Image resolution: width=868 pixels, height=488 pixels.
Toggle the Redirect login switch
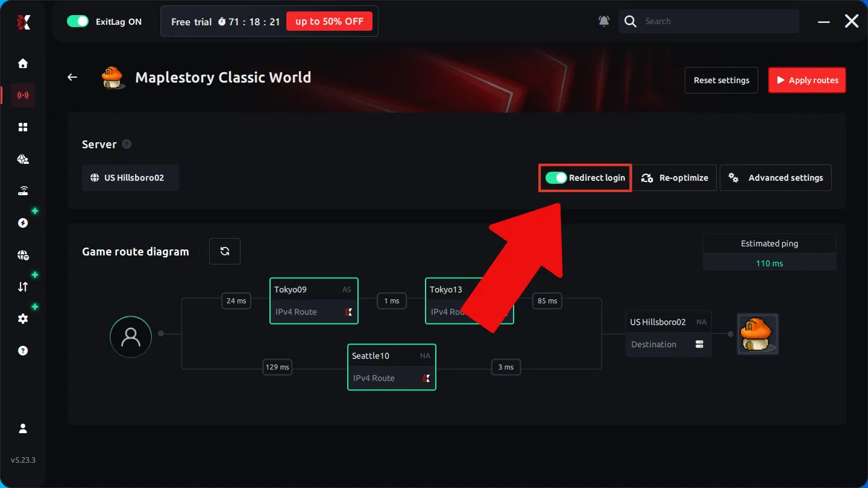click(556, 178)
